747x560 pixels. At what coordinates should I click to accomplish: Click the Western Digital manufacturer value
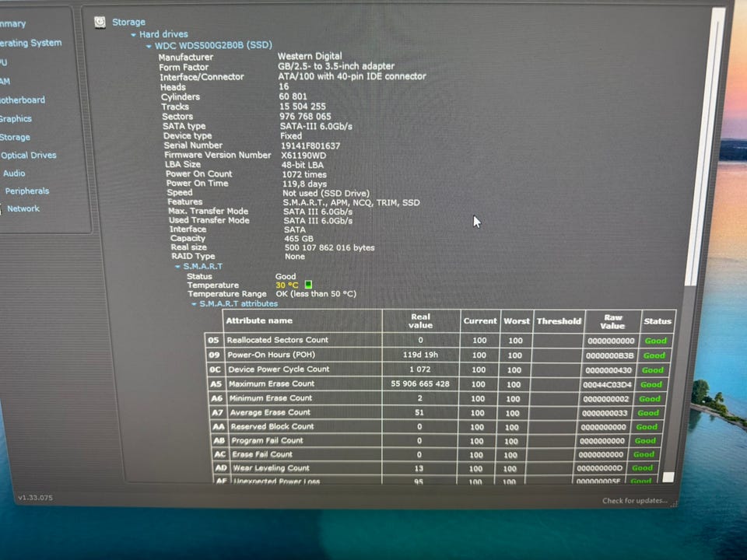click(x=310, y=56)
